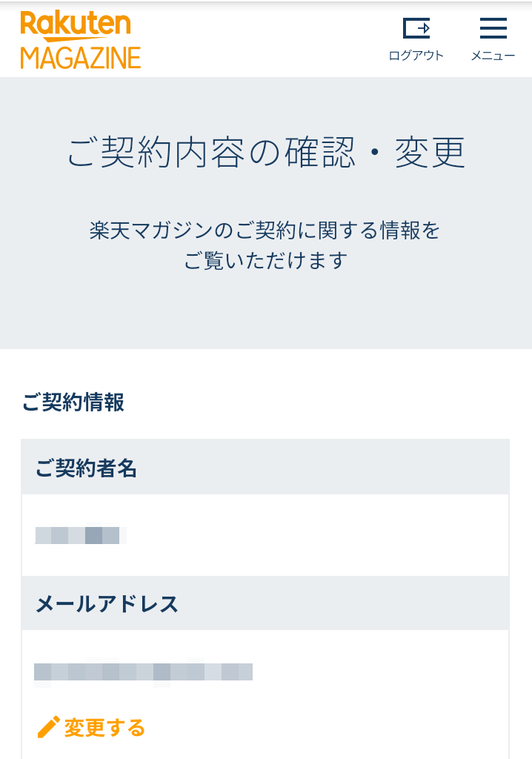Click the ご契約情報 section title
The height and width of the screenshot is (759, 532).
pos(73,402)
